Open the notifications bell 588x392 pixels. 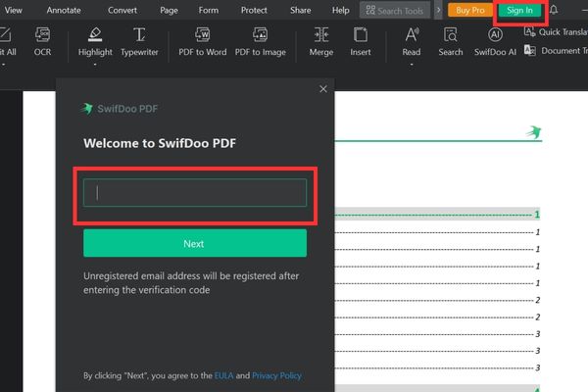pos(554,10)
